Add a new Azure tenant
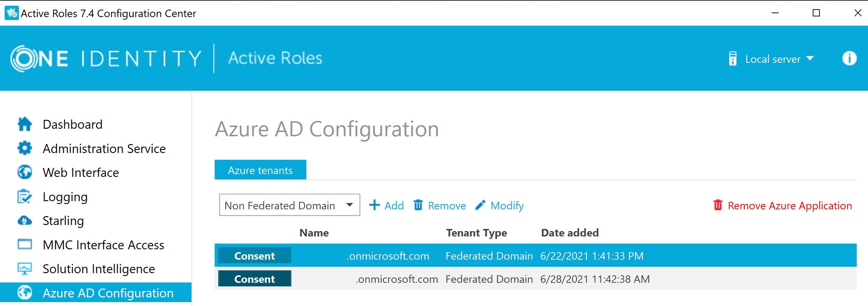The image size is (868, 306). [386, 205]
